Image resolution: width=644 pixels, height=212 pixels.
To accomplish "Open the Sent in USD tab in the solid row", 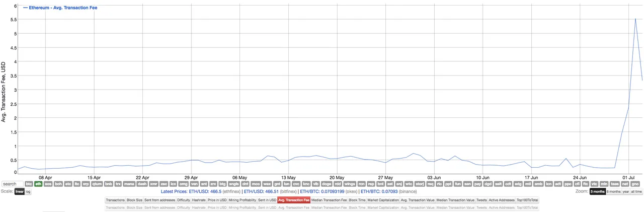I will point(267,200).
